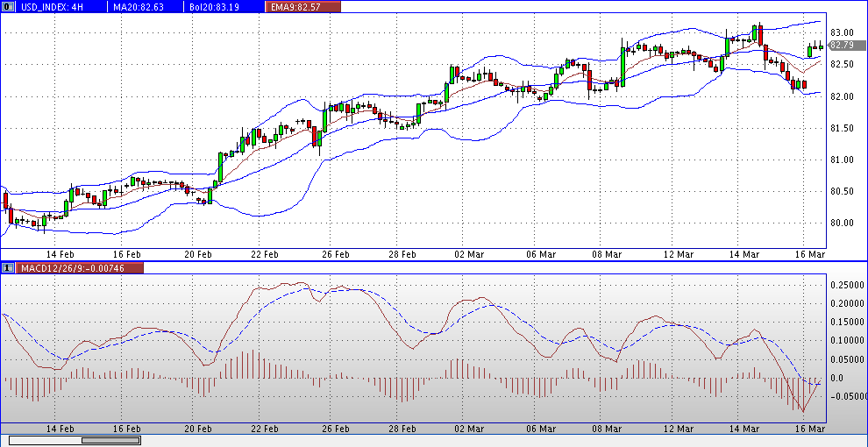Click the empty scrollbar track left of the thumb
The image size is (868, 447).
[x=46, y=440]
